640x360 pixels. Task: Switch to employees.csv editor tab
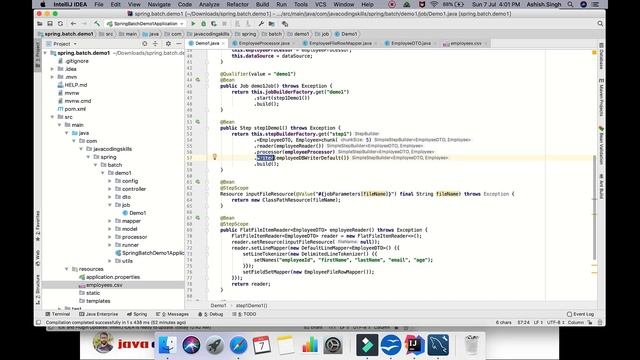pyautogui.click(x=466, y=43)
